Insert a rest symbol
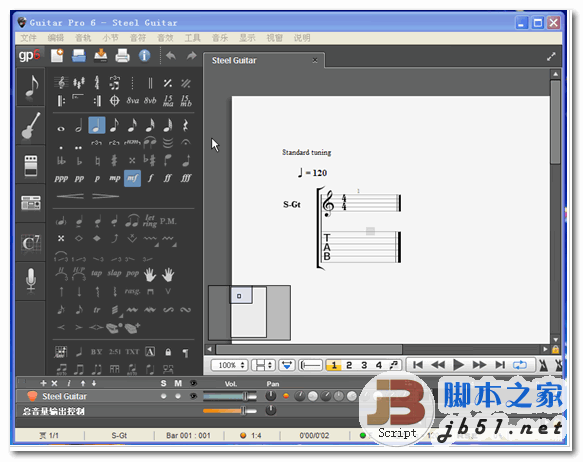Viewport: 583px width, 462px height. (x=185, y=126)
